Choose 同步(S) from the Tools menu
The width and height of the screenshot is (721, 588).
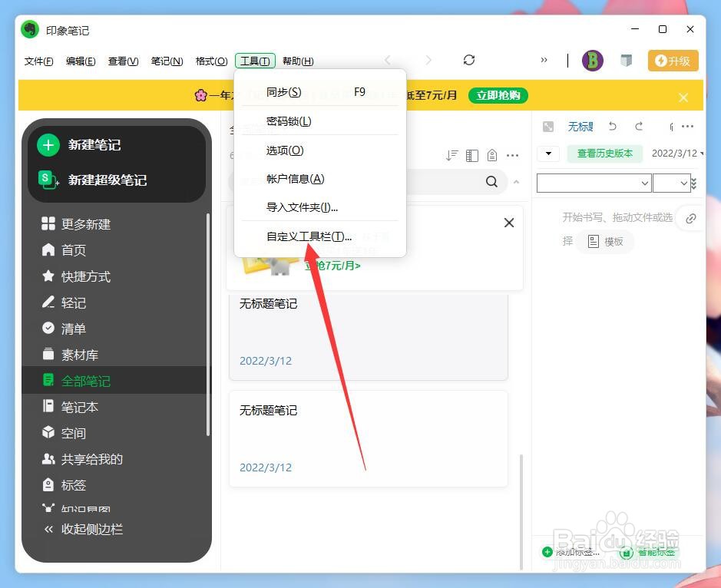click(320, 92)
